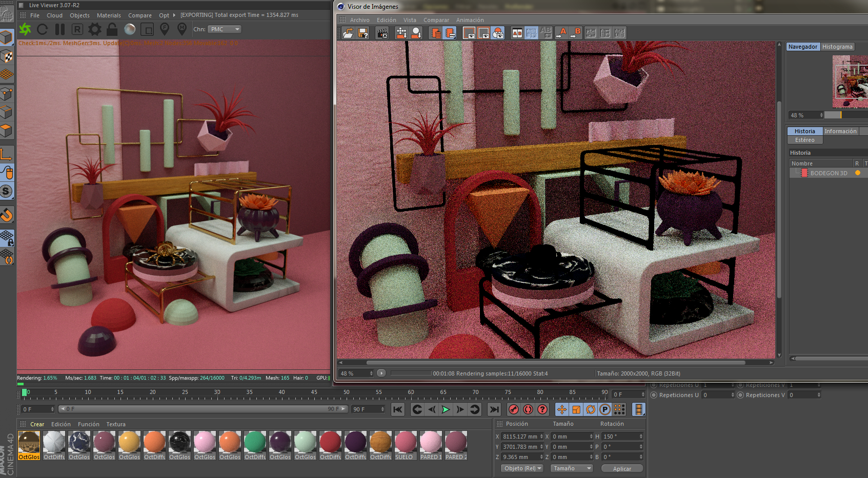This screenshot has height=478, width=868.
Task: Enable render region square icon
Action: click(147, 29)
